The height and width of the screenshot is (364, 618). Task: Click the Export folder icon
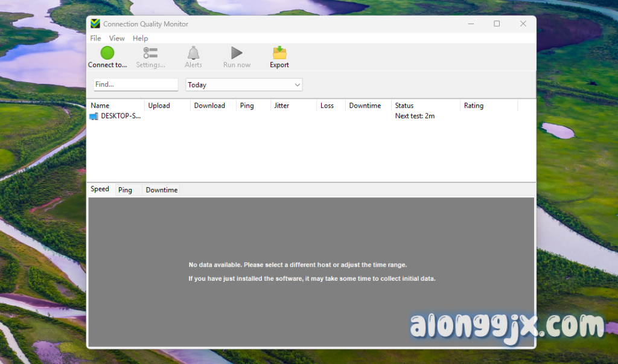(x=279, y=53)
